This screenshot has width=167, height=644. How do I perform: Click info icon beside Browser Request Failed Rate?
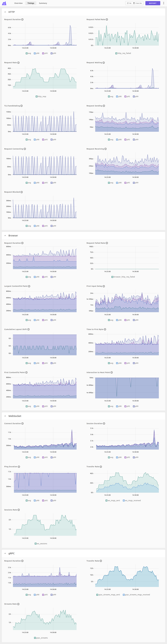click(x=107, y=243)
